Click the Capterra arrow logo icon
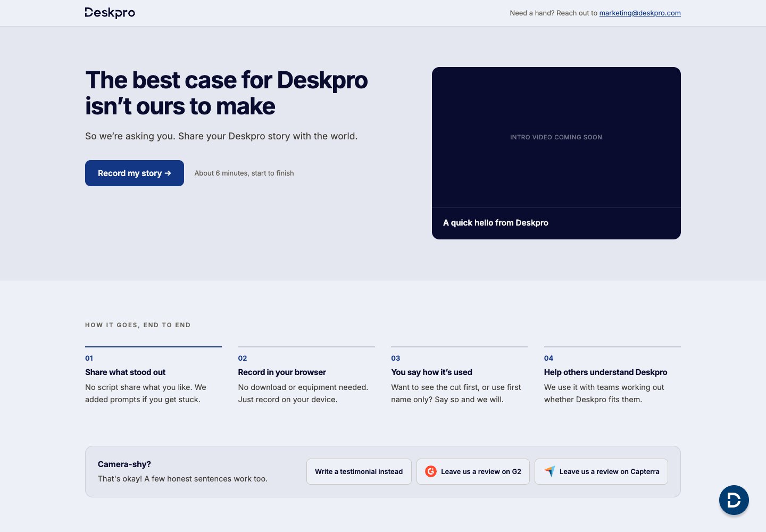This screenshot has width=766, height=532. click(x=549, y=471)
